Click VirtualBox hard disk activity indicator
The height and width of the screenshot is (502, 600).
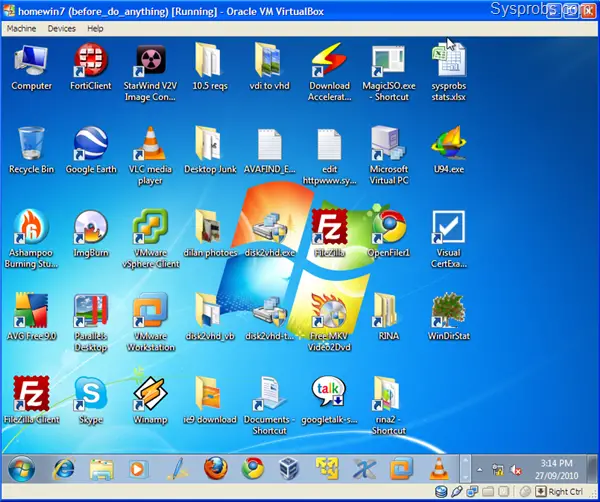[441, 491]
